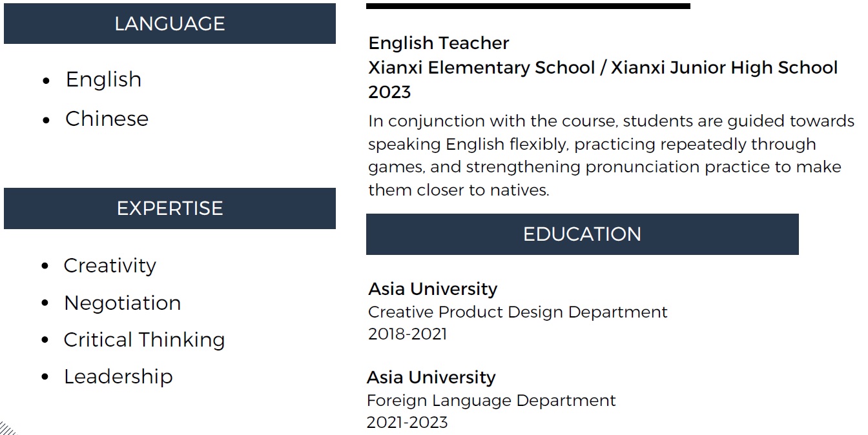Click the Xianxi Elementary School line

[603, 68]
